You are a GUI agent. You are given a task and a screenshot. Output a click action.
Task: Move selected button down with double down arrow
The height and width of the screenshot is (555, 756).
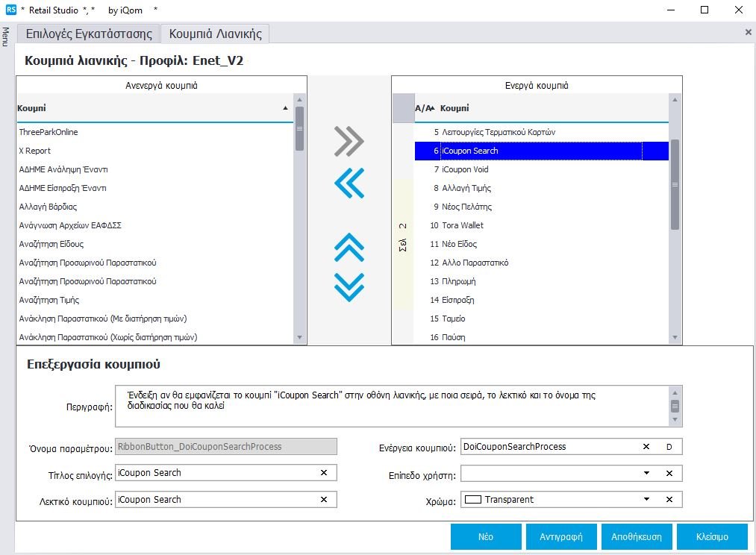[349, 286]
